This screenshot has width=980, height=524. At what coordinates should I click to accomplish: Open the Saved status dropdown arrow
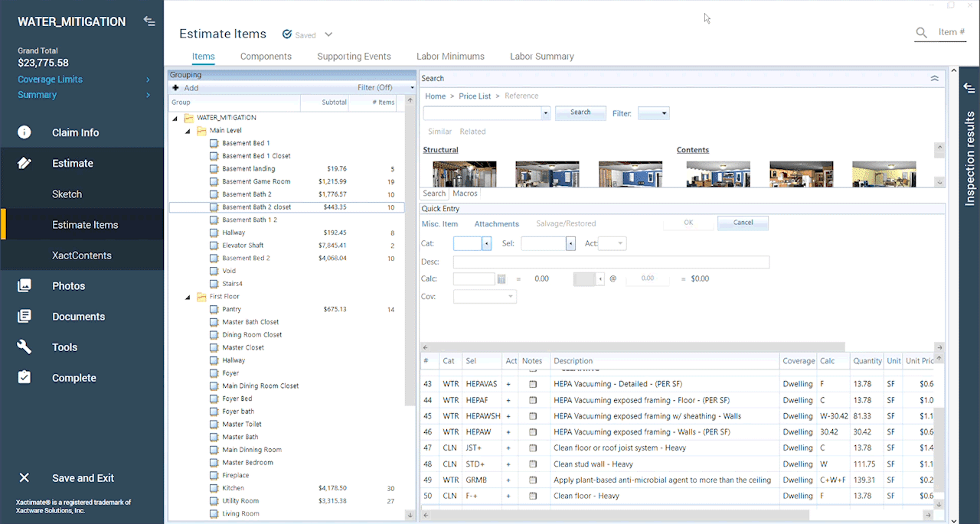[328, 34]
